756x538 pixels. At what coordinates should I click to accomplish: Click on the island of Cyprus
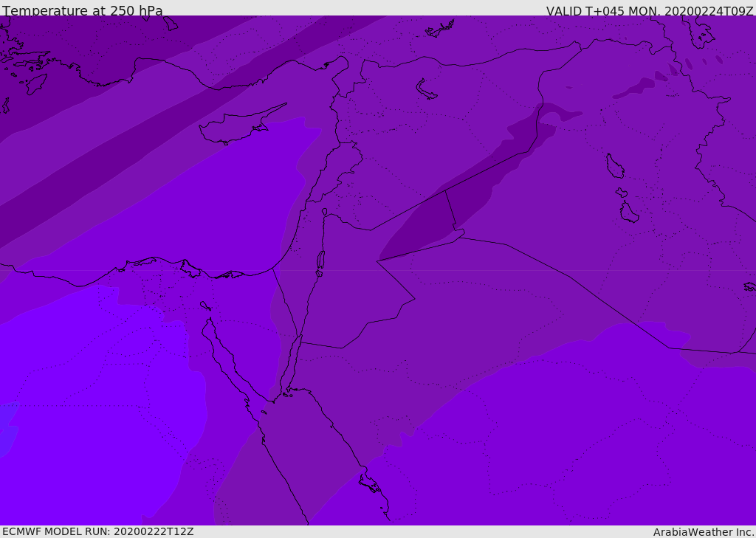[235, 127]
